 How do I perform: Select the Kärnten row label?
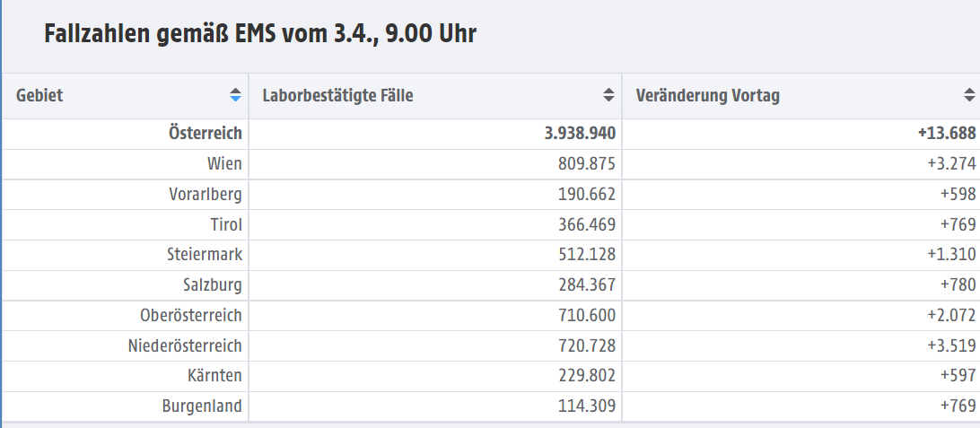[x=214, y=376]
